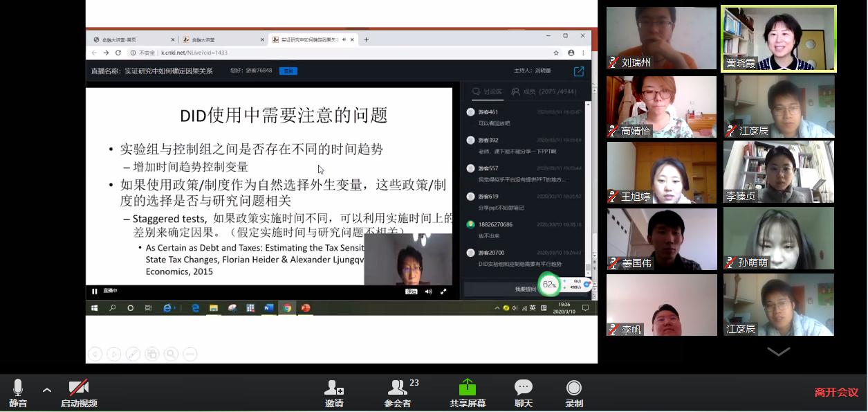Pause the live stream playback

click(95, 292)
